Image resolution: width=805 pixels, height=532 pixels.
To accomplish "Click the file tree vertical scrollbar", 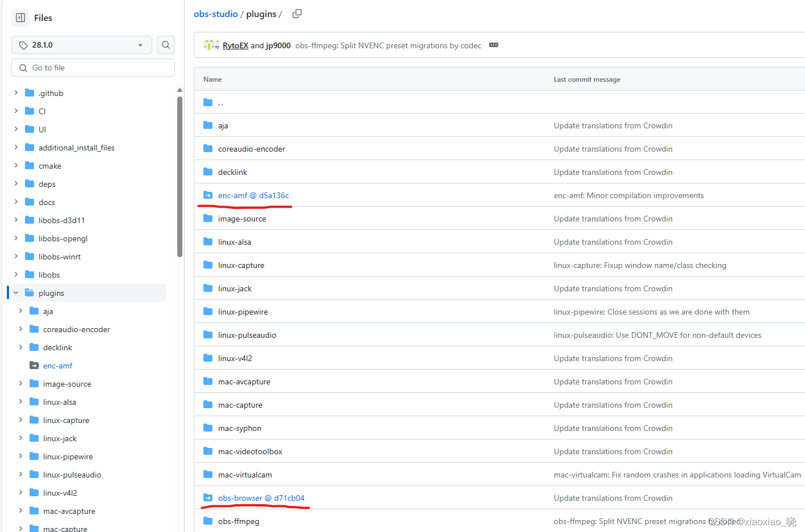I will click(x=180, y=177).
